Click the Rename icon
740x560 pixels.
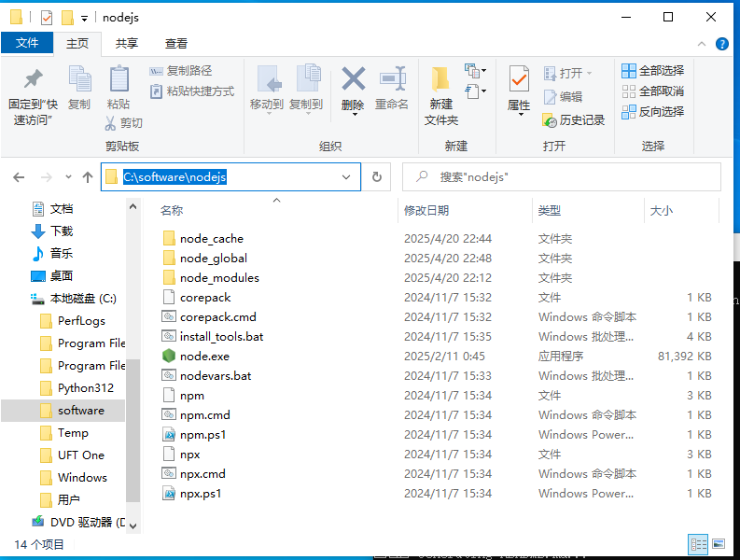[392, 78]
